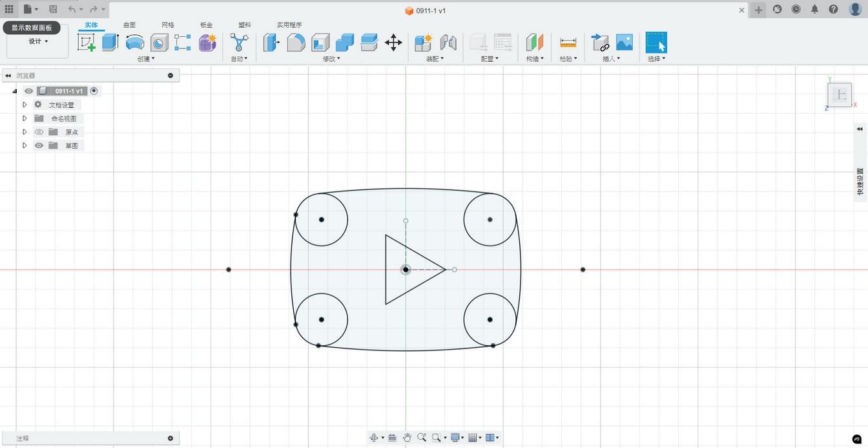The width and height of the screenshot is (868, 448).
Task: Open the data panel grid icon
Action: click(x=9, y=9)
